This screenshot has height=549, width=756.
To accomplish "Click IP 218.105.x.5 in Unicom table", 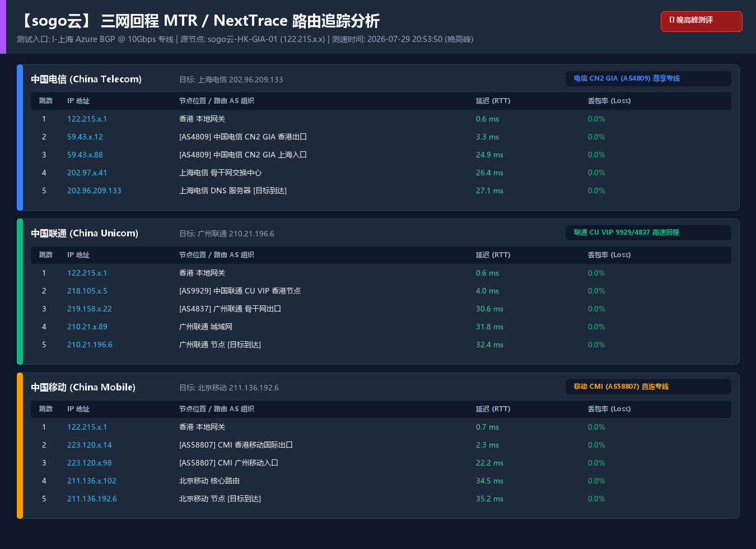I will tap(87, 291).
